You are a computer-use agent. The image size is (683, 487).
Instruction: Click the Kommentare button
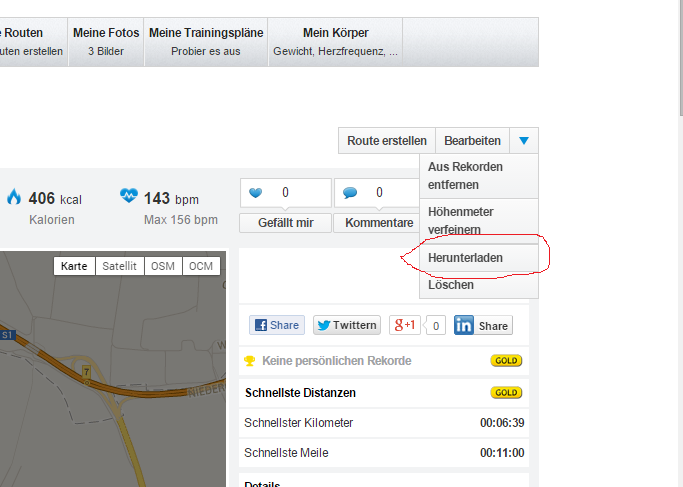tap(379, 223)
